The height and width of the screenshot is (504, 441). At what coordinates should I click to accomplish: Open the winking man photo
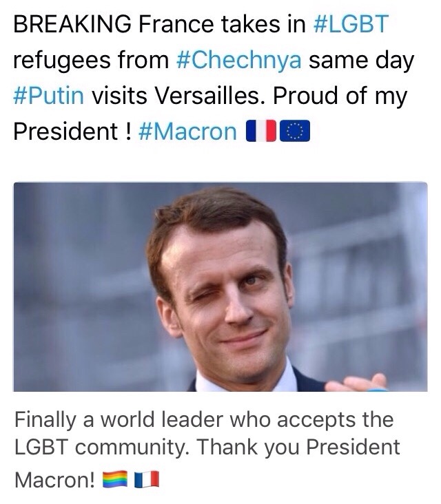coord(220,286)
